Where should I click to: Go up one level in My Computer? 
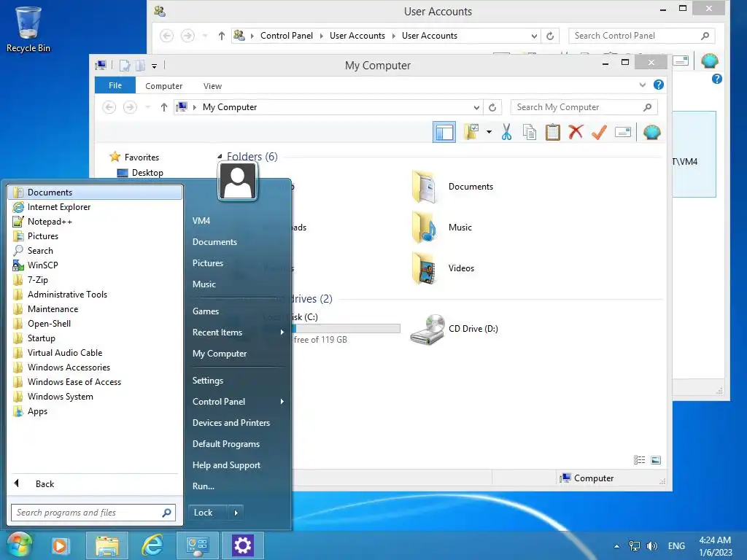pyautogui.click(x=164, y=107)
